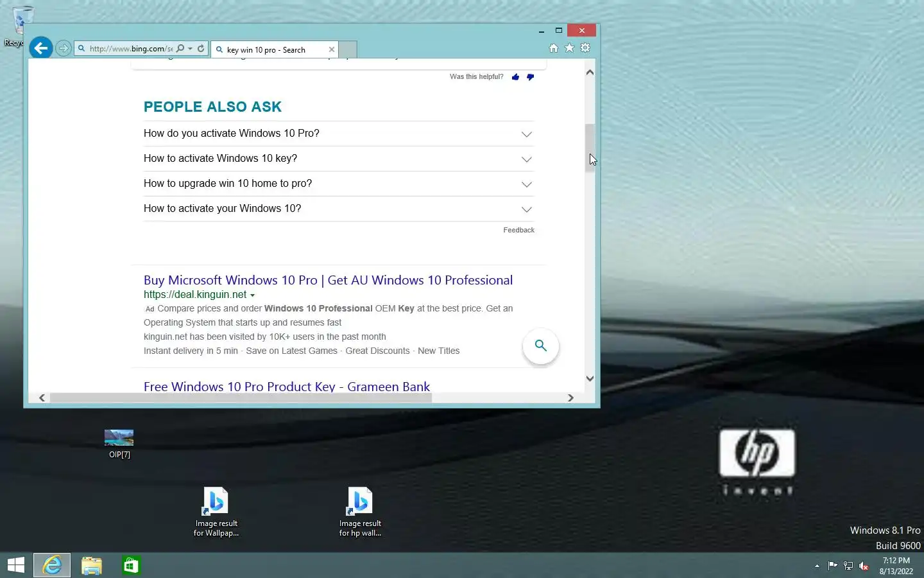Click the horizontal scrollbar left arrow

[42, 398]
